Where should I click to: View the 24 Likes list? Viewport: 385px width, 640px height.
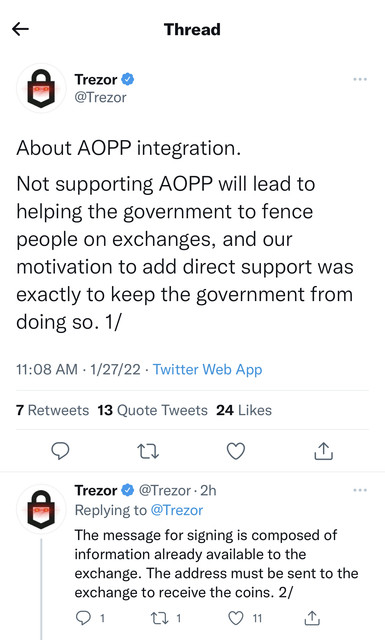(244, 410)
